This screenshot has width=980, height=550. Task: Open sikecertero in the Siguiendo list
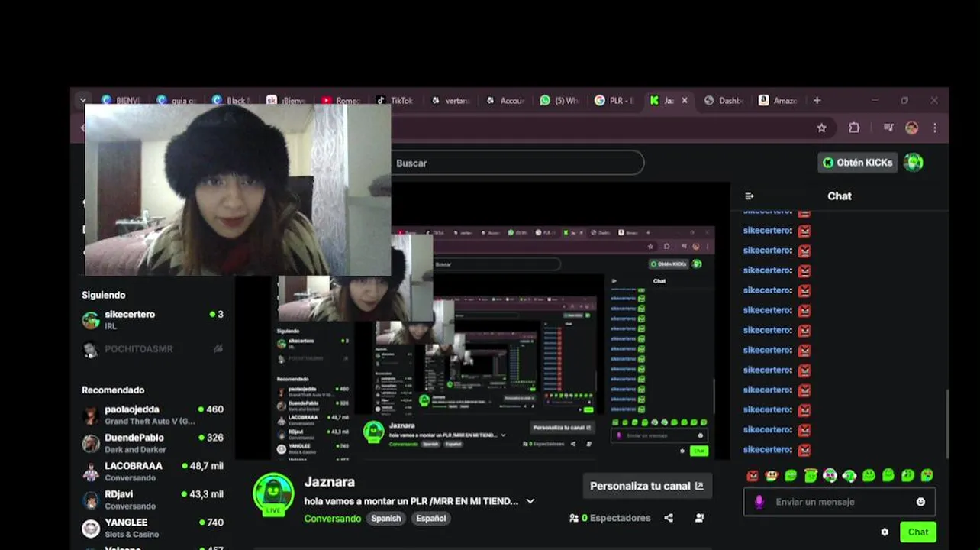pos(153,319)
